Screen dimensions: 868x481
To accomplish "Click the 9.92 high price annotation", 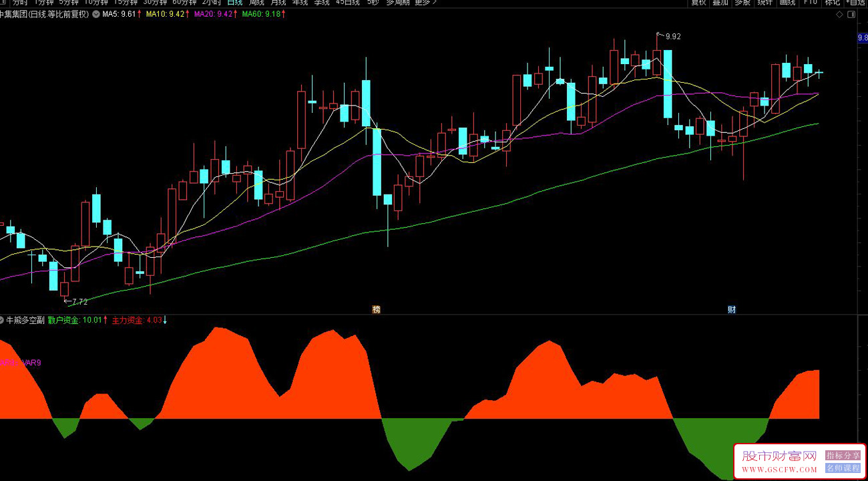I will point(672,36).
